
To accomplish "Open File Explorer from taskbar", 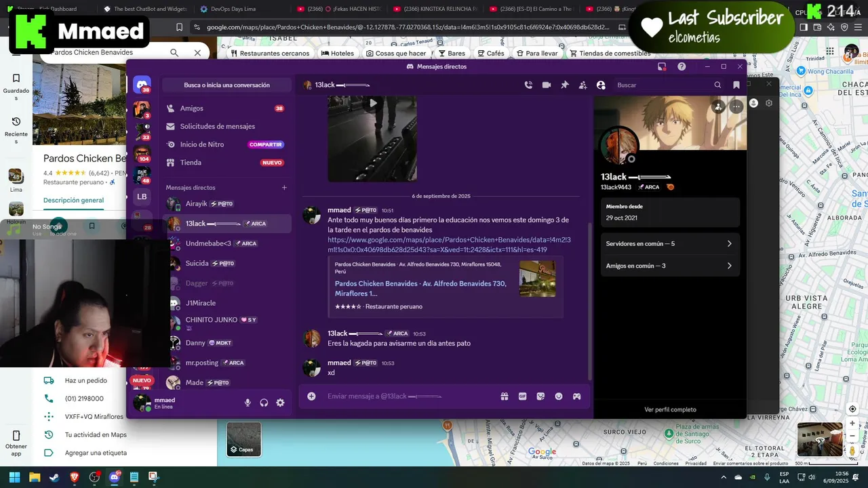I will [34, 477].
